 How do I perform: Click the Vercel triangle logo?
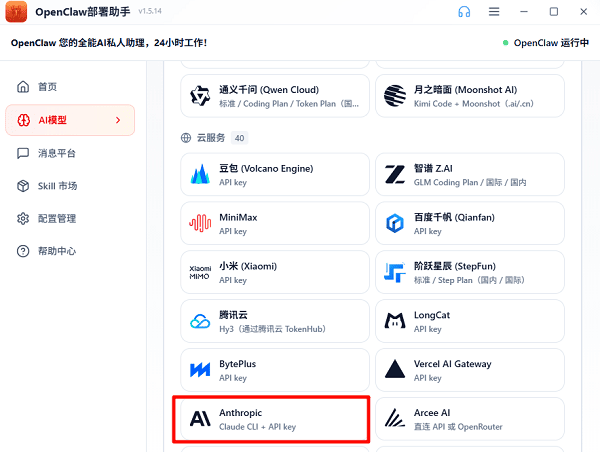tap(395, 369)
